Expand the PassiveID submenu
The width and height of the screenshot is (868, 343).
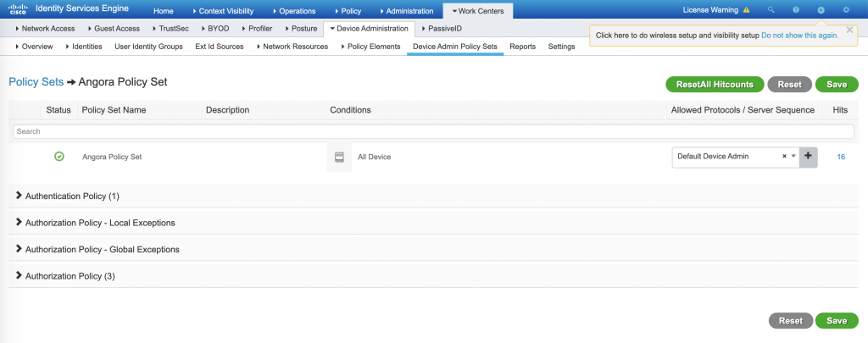pos(442,28)
